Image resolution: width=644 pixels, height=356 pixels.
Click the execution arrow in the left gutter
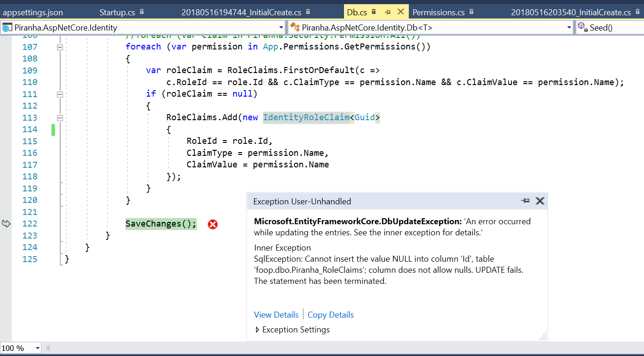pyautogui.click(x=6, y=223)
